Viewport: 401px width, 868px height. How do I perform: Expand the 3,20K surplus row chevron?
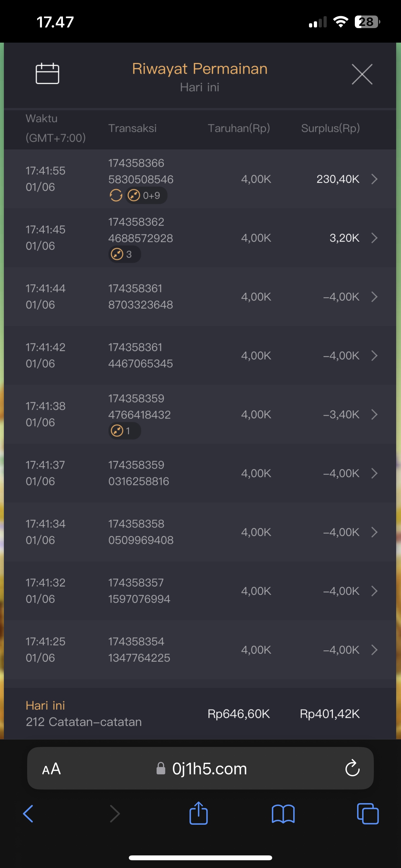374,238
